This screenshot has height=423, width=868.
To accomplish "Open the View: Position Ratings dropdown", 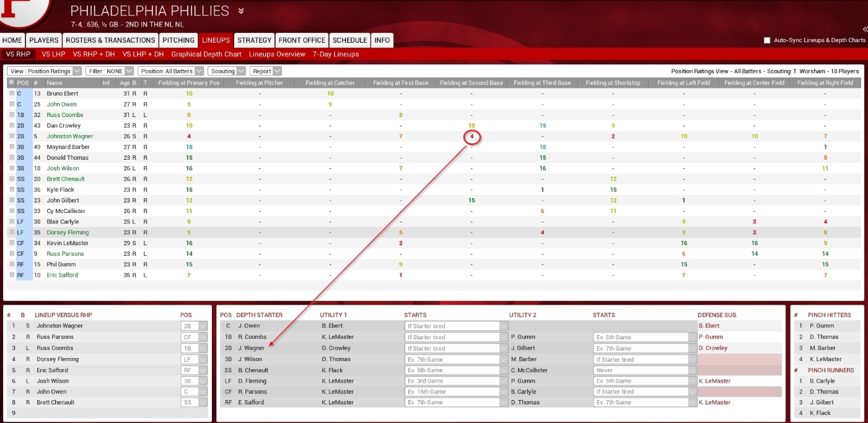I will click(x=44, y=71).
